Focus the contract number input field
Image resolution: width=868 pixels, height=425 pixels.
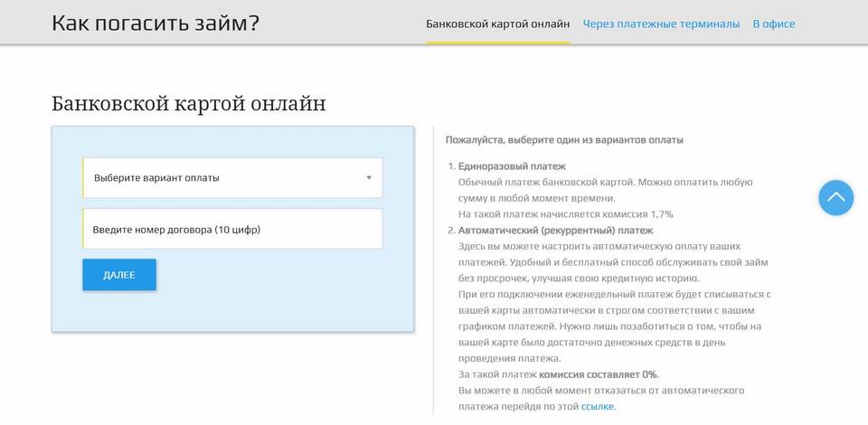click(232, 230)
